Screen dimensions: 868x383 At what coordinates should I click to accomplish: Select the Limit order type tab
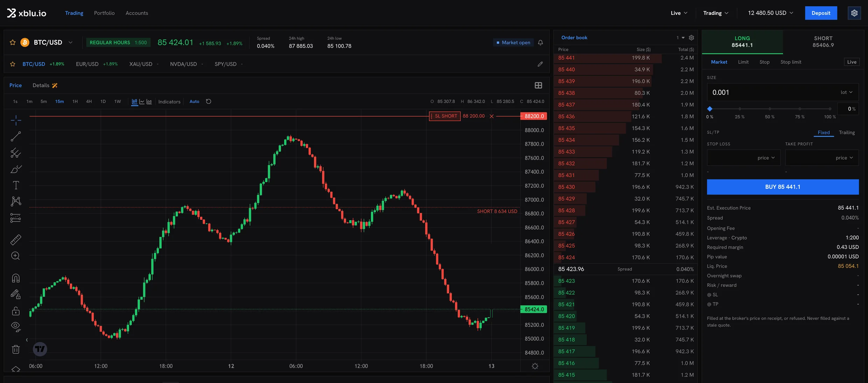point(743,62)
